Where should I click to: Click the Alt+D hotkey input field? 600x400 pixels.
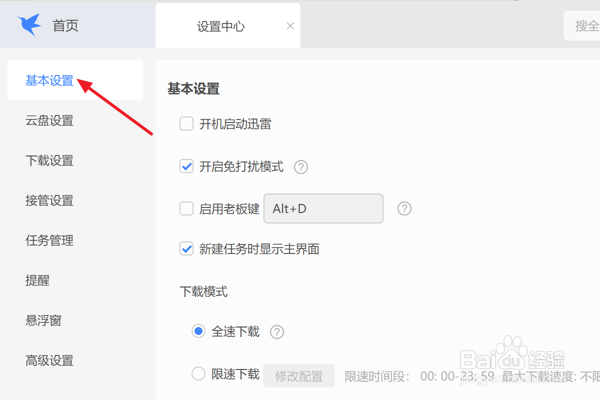click(x=322, y=209)
